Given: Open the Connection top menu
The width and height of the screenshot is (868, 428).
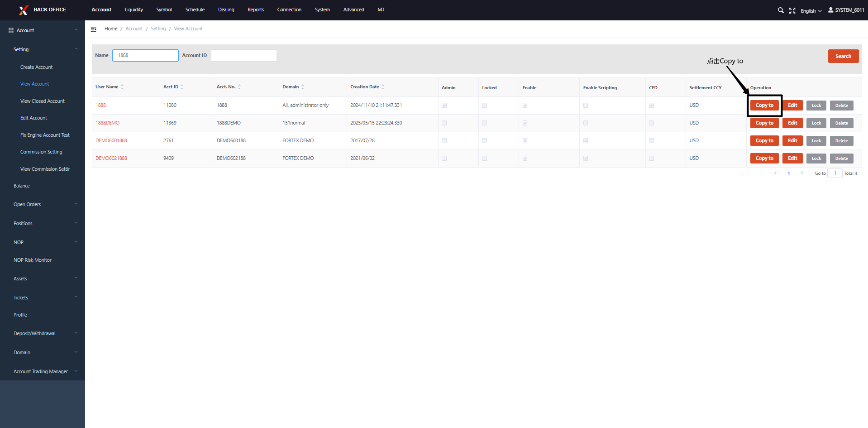Looking at the screenshot, I should [289, 10].
